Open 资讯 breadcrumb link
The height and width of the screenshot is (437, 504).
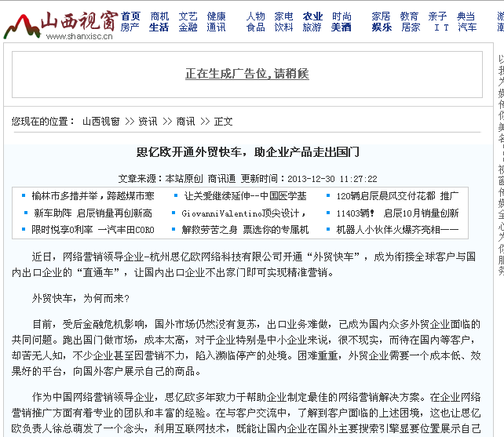point(148,122)
